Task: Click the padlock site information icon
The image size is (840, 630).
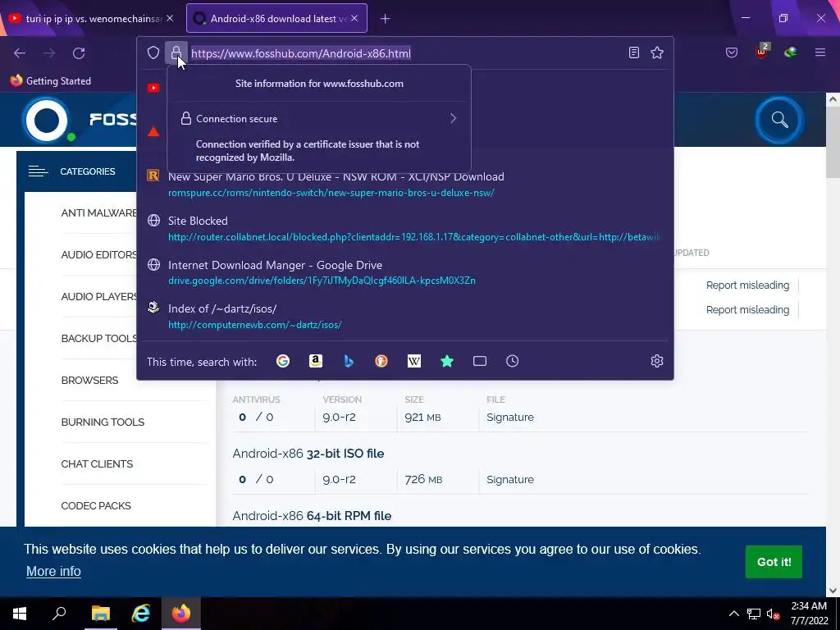Action: pos(176,52)
